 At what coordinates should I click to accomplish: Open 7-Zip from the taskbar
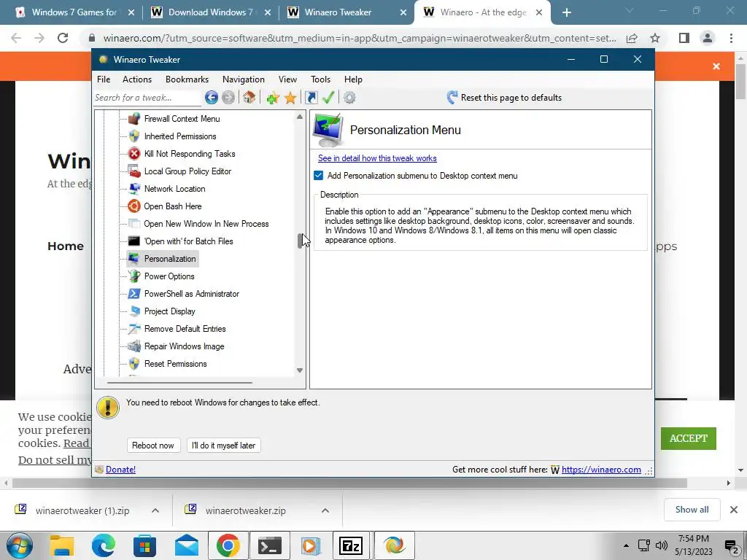tap(351, 545)
